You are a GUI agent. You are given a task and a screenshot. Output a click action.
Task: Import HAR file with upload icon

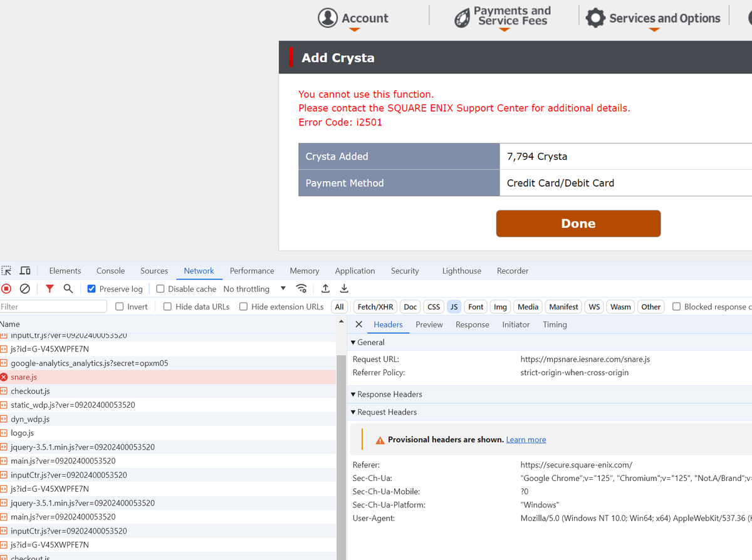tap(325, 289)
